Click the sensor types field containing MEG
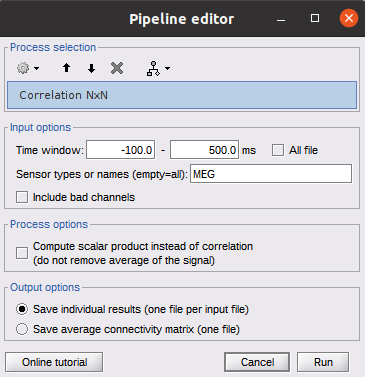365x377 pixels. click(x=271, y=174)
